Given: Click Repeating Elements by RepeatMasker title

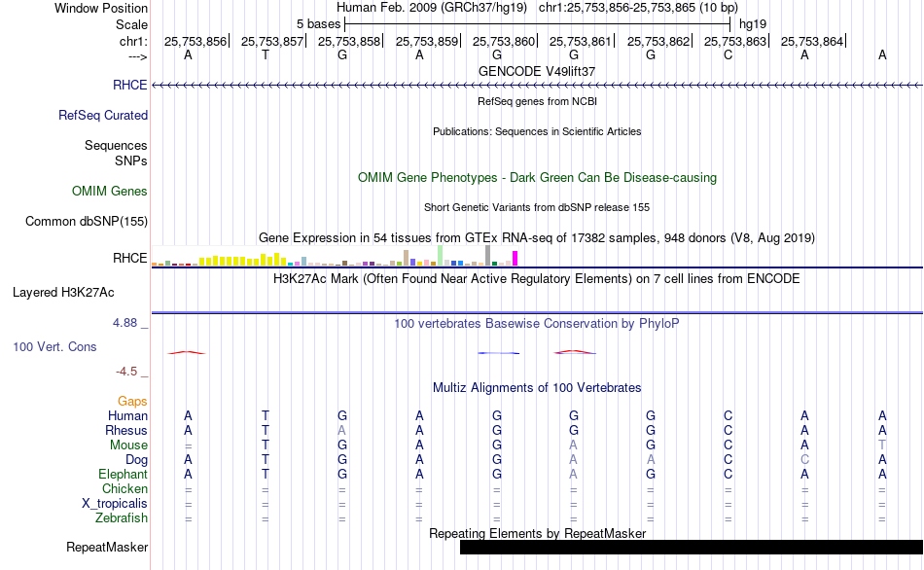Looking at the screenshot, I should point(537,533).
